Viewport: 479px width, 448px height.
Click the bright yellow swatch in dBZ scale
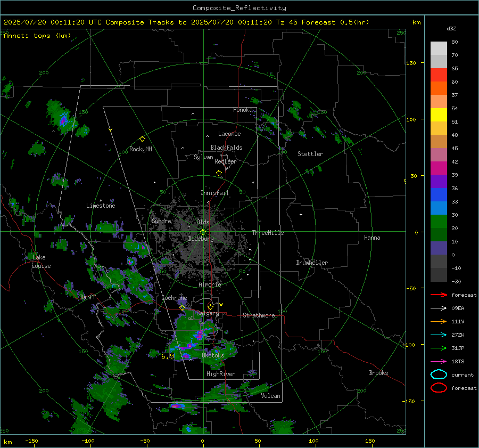(x=439, y=115)
